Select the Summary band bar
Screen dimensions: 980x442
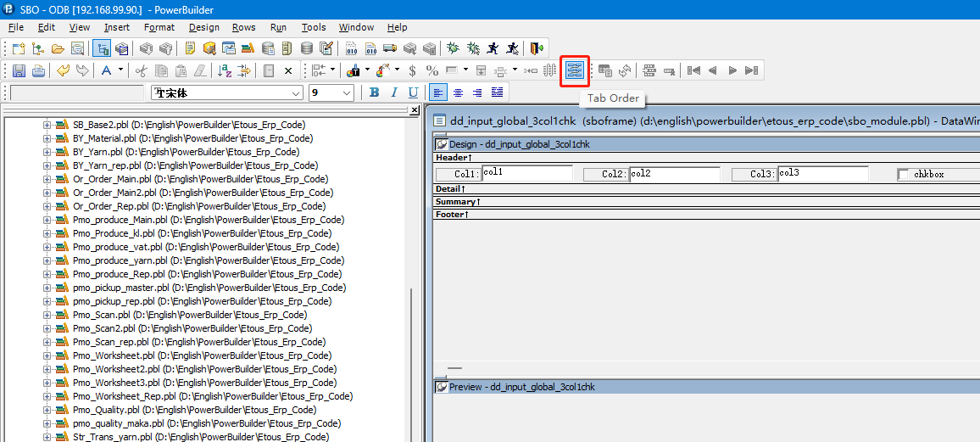tap(706, 201)
